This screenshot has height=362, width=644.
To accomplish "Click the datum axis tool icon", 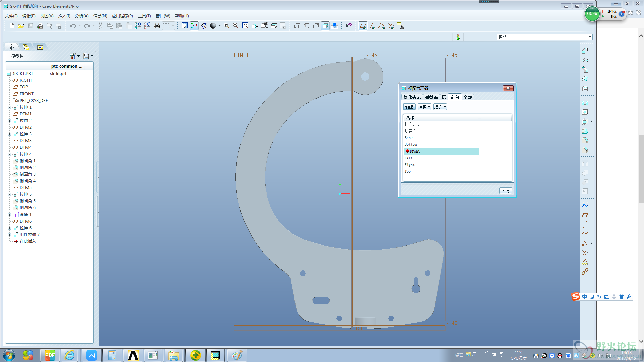I will pos(585,225).
